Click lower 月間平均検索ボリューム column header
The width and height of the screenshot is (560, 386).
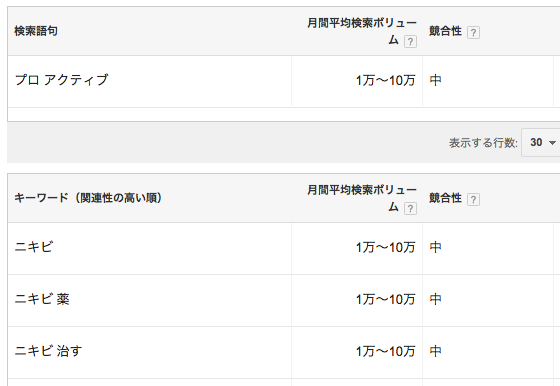(362, 198)
